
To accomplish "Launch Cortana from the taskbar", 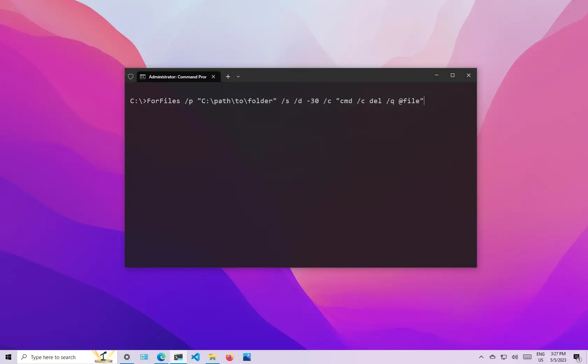I will [103, 357].
